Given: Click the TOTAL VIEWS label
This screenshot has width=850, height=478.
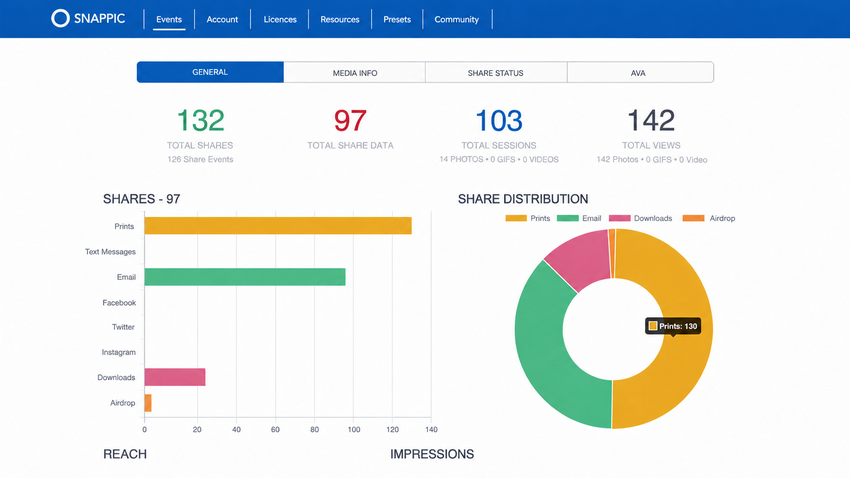Looking at the screenshot, I should click(x=651, y=145).
